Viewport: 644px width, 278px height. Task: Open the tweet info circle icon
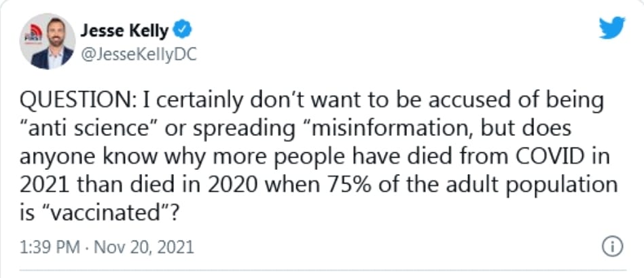[613, 246]
